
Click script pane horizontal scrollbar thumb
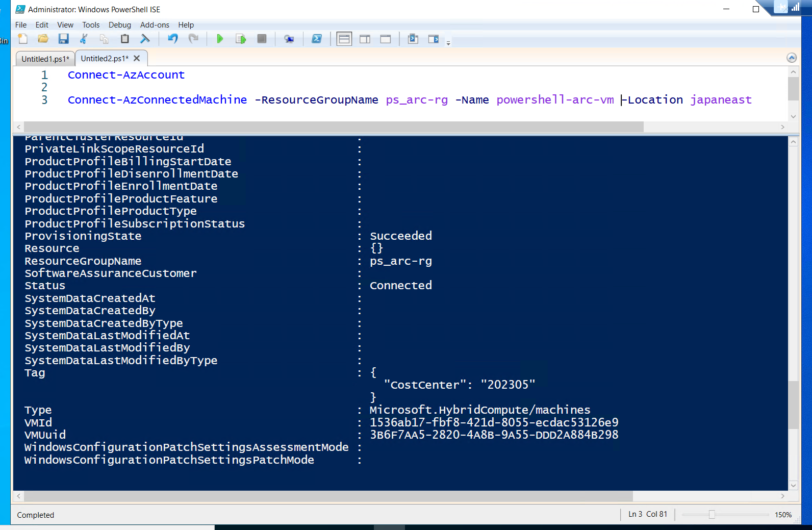click(334, 127)
